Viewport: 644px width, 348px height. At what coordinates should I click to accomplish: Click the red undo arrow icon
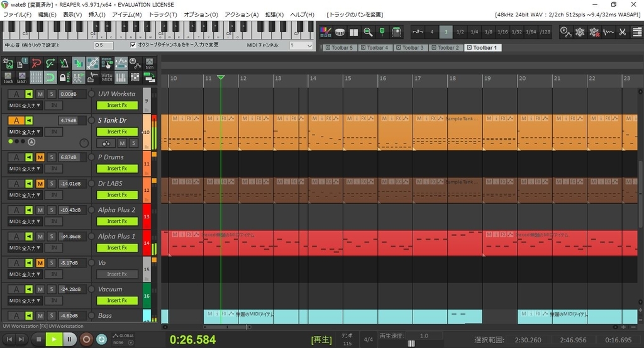pos(36,64)
